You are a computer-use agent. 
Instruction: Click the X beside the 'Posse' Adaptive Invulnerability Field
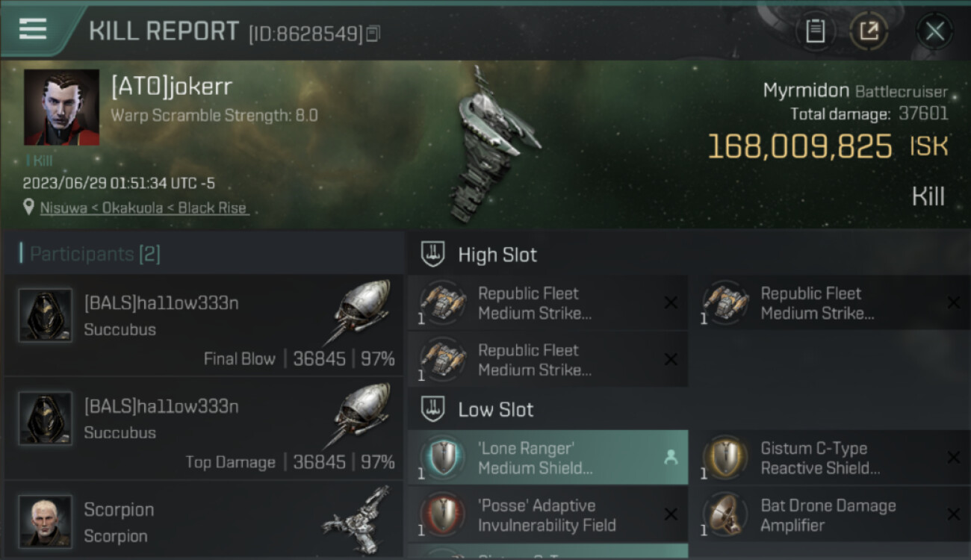coord(671,514)
